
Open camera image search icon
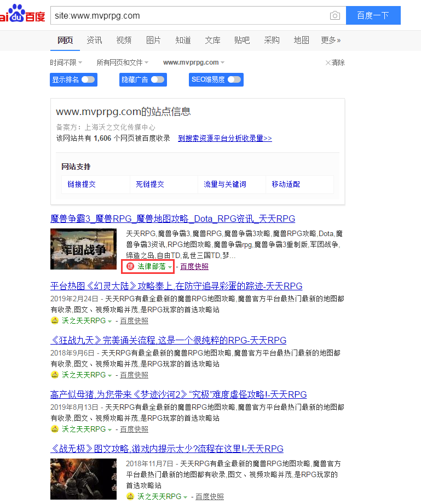[335, 15]
